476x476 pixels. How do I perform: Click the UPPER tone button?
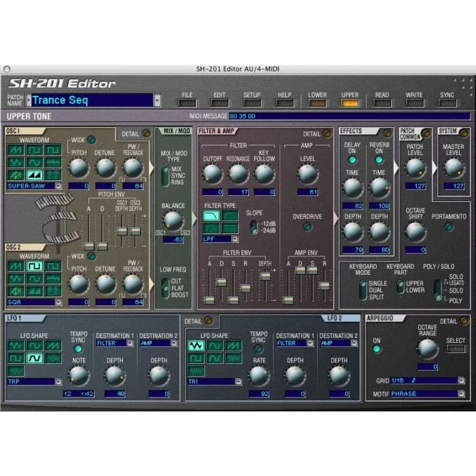(350, 103)
